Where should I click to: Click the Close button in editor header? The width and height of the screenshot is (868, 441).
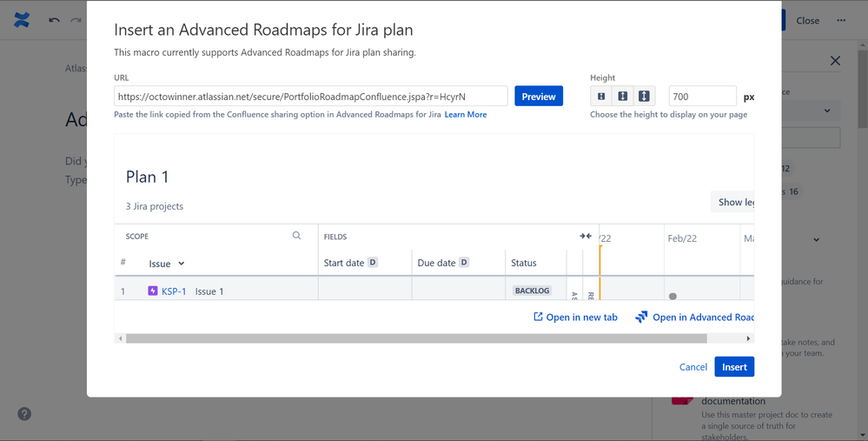(x=808, y=21)
